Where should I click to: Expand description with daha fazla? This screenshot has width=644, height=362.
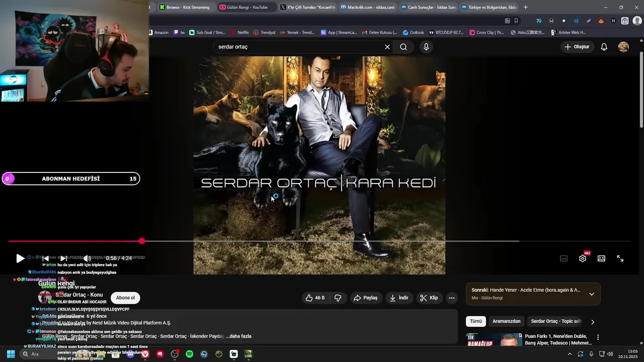pos(238,336)
